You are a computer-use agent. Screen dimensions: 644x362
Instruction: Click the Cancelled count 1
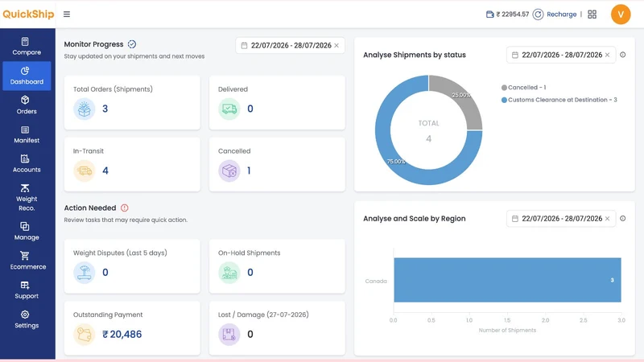[x=249, y=171]
